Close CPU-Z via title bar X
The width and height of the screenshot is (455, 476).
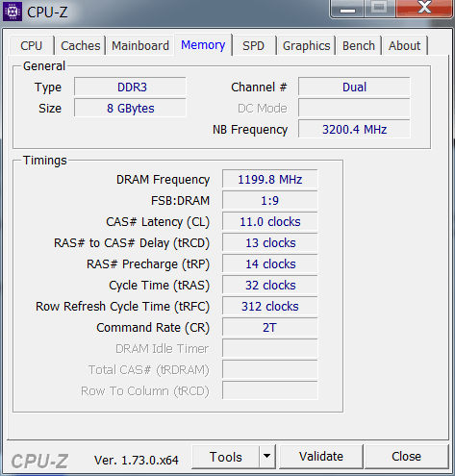click(424, 9)
